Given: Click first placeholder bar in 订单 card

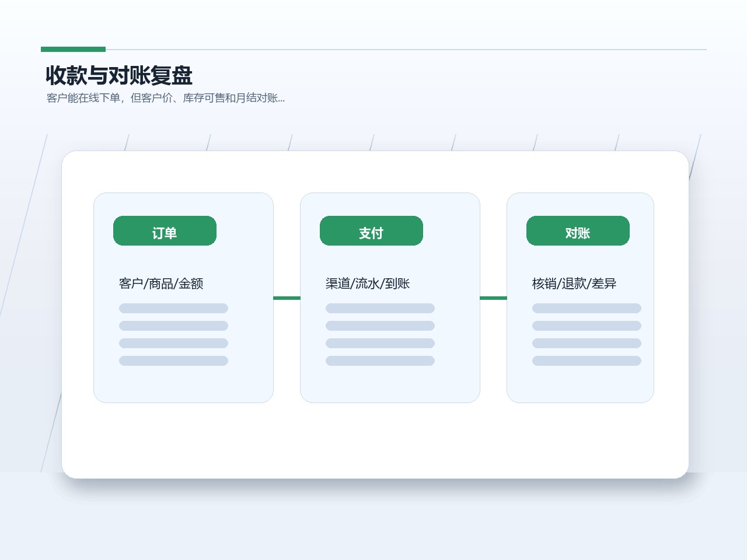Looking at the screenshot, I should point(173,308).
